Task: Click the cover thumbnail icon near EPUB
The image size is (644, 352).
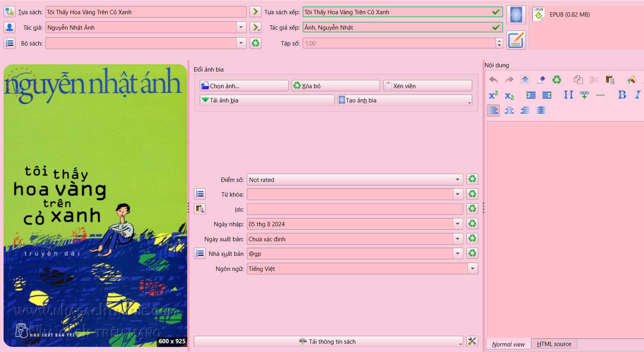Action: 516,15
